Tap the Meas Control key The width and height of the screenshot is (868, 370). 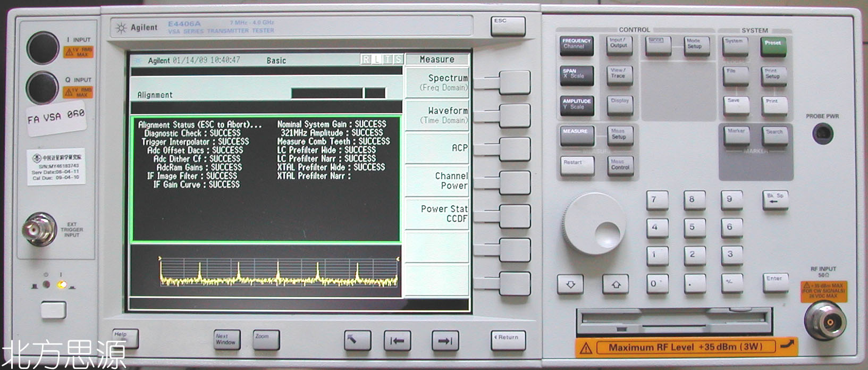coord(619,166)
